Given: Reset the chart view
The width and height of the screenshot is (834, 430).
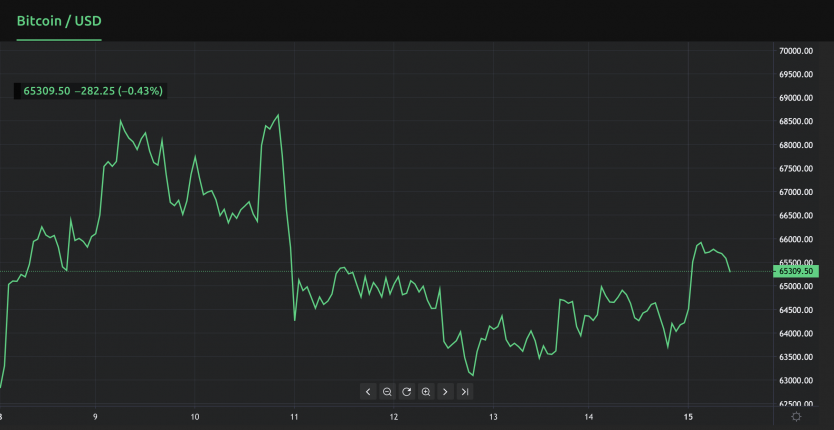Looking at the screenshot, I should pos(406,392).
